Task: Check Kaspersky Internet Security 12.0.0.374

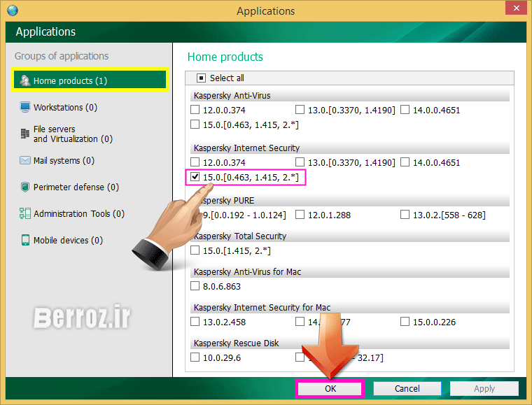Action: click(x=195, y=162)
